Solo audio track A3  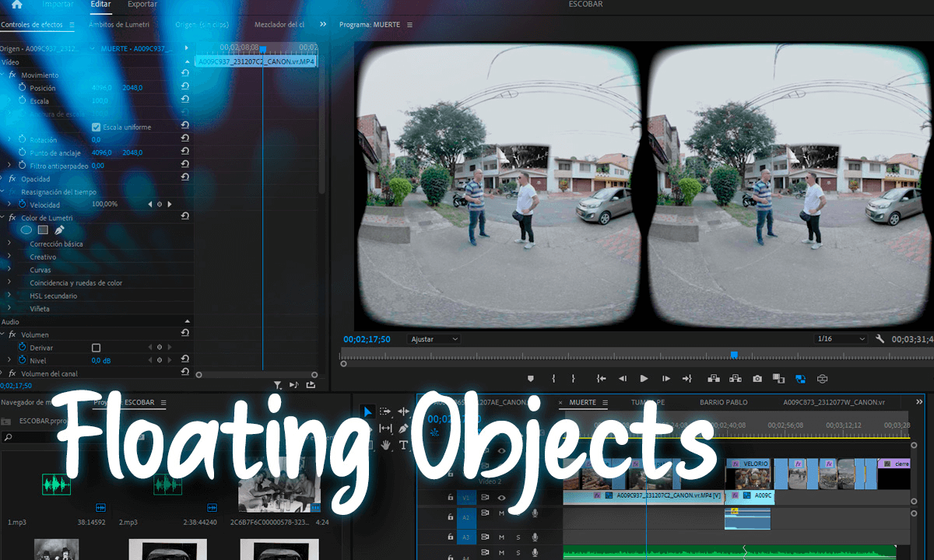coord(518,537)
